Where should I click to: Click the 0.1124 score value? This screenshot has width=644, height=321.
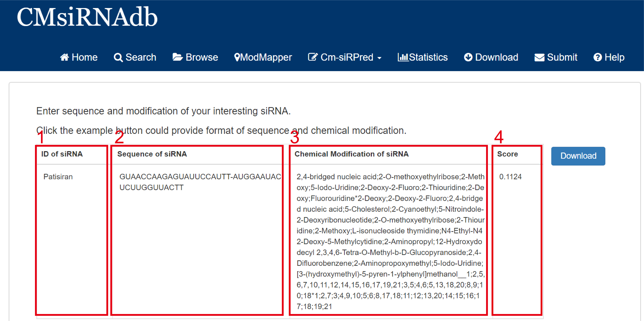click(x=510, y=177)
